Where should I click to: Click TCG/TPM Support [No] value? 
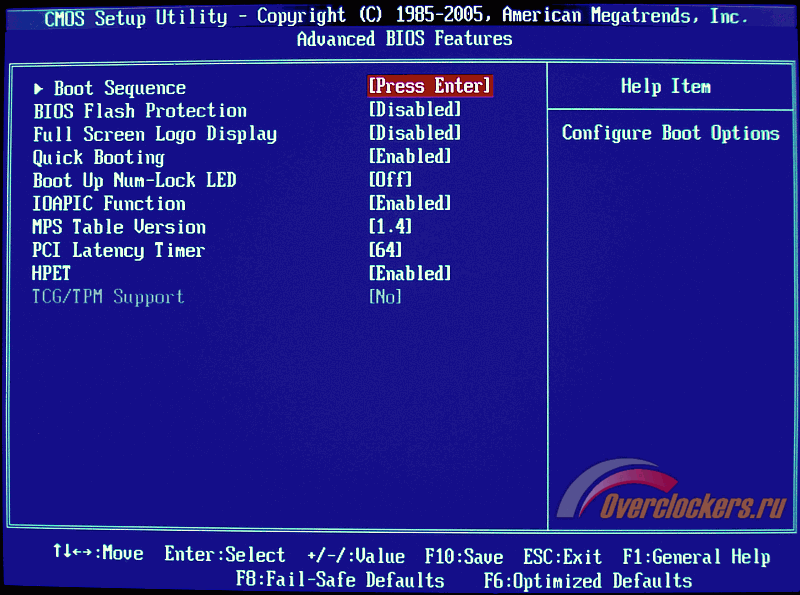[385, 296]
